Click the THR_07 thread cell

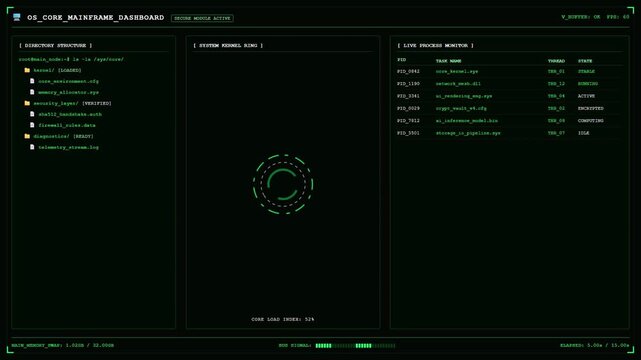556,133
